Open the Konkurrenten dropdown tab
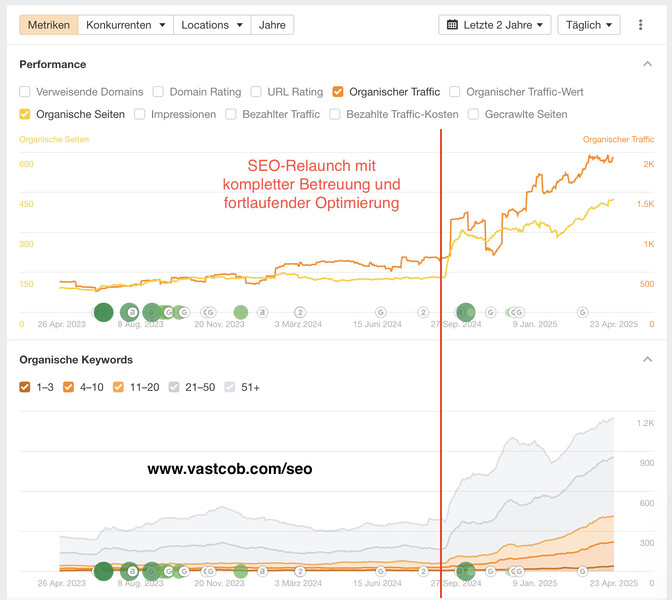The width and height of the screenshot is (672, 600). [x=126, y=25]
